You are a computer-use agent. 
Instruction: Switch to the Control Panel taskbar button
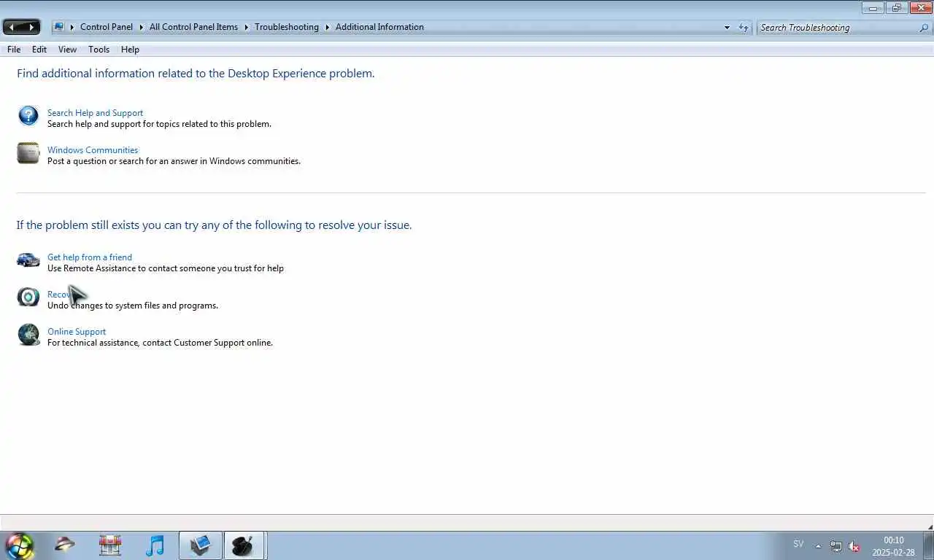coord(201,545)
